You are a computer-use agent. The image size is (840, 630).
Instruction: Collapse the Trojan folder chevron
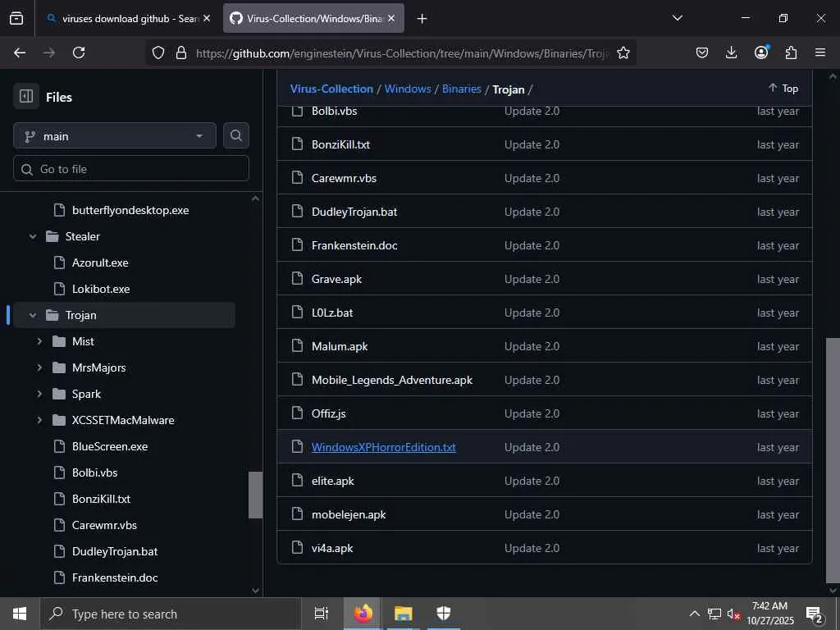click(33, 315)
